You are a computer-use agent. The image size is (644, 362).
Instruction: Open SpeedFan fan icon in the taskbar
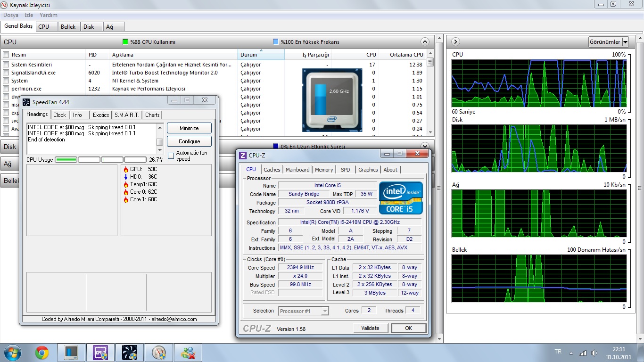(x=130, y=352)
